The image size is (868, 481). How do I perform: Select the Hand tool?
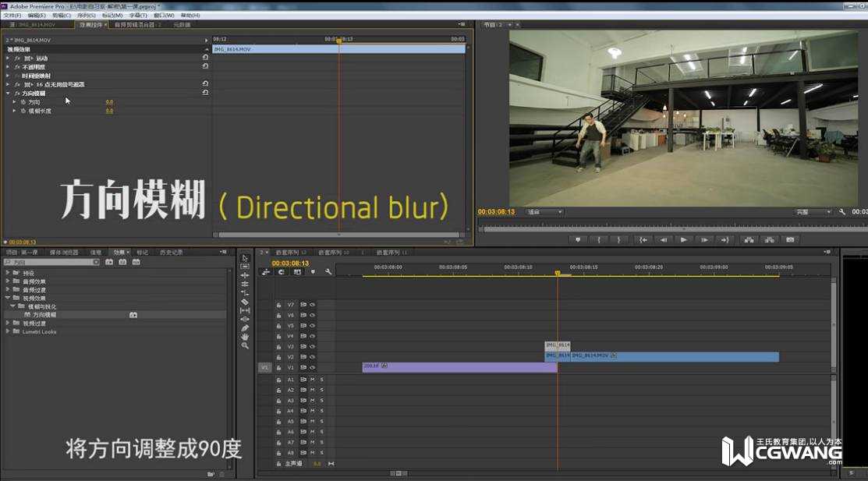click(245, 337)
